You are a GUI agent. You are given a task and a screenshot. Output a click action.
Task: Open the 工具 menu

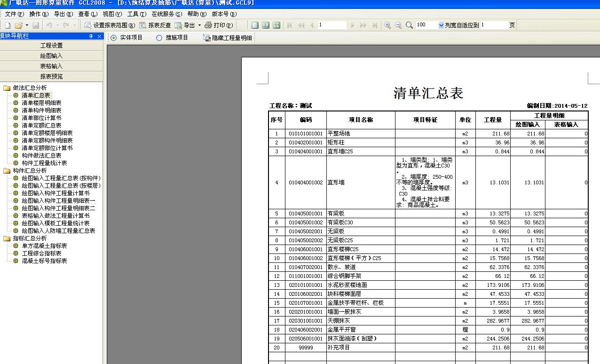137,14
